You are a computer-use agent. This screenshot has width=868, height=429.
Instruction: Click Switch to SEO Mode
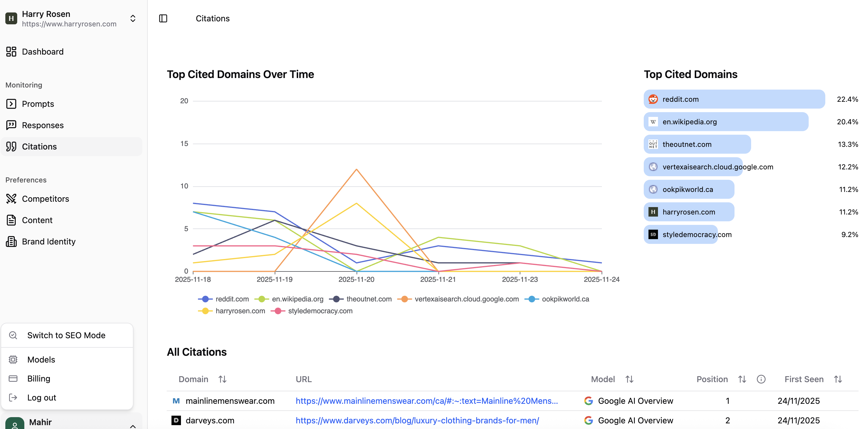(66, 335)
